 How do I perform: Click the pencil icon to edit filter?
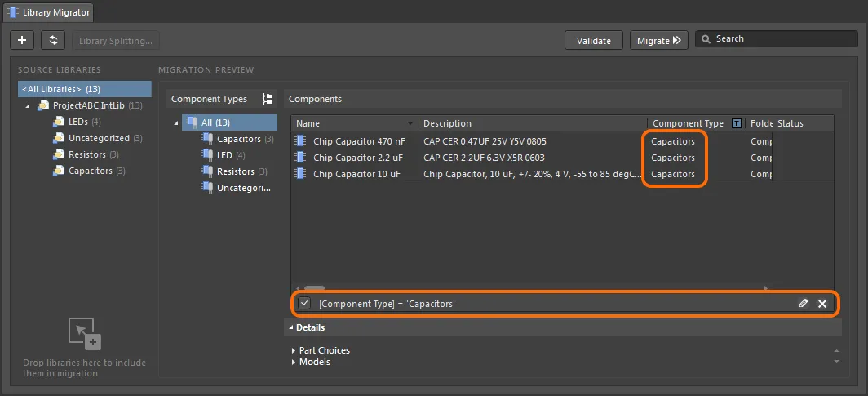pos(804,304)
